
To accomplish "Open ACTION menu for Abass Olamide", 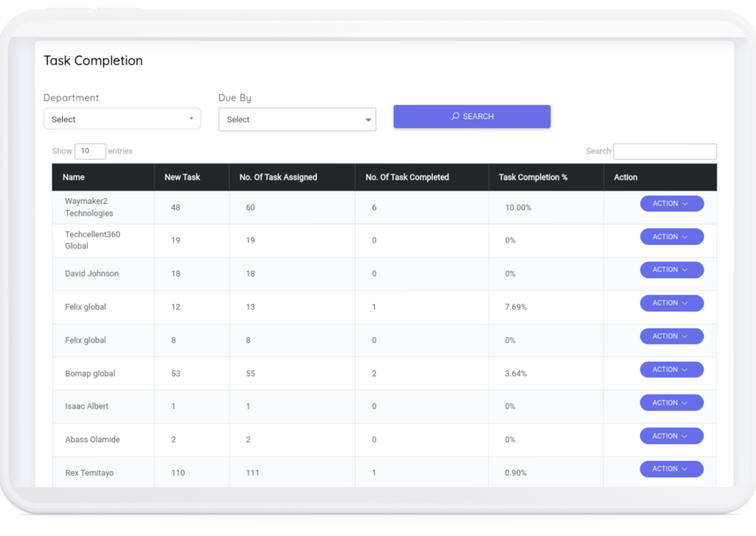I will pos(672,436).
